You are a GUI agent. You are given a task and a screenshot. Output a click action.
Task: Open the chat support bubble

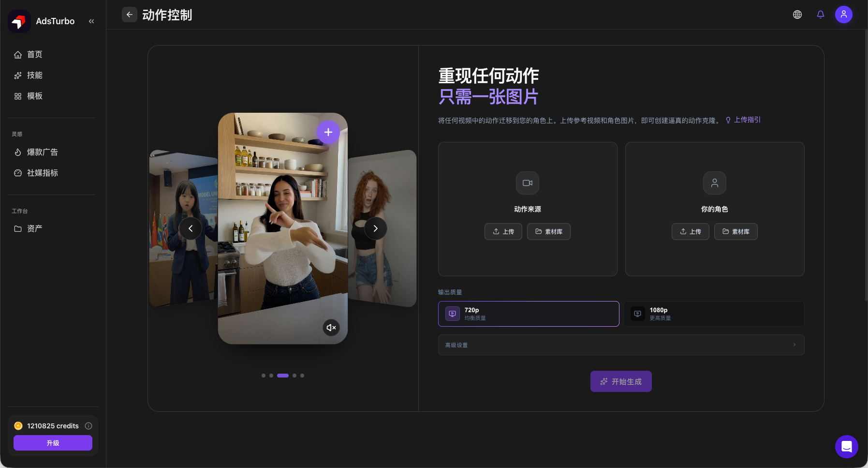(x=847, y=447)
